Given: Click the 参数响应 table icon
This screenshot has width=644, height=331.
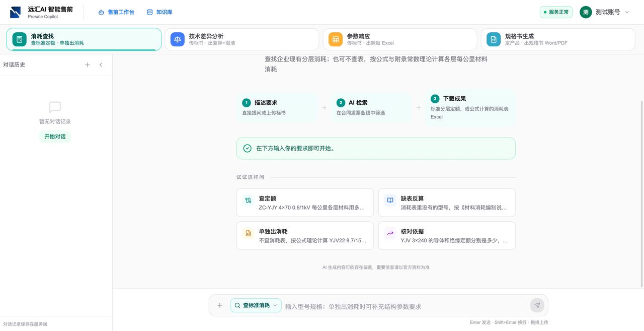Looking at the screenshot, I should [336, 39].
